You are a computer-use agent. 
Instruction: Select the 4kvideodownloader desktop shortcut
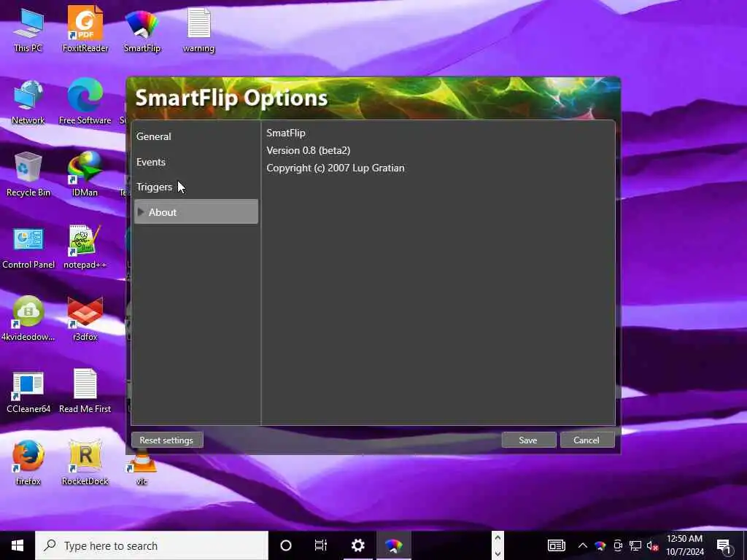pyautogui.click(x=28, y=319)
